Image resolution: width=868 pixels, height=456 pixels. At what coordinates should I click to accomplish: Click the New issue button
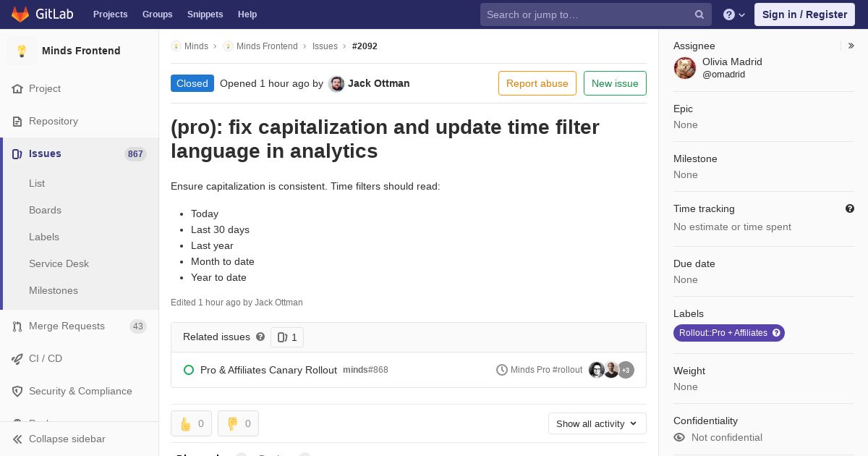[615, 83]
